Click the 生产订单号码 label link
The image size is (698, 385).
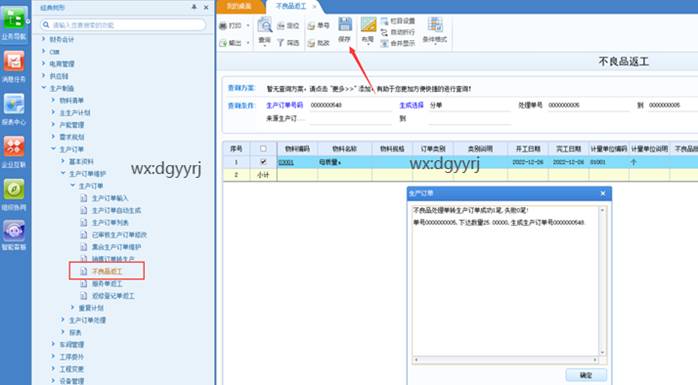click(x=284, y=105)
